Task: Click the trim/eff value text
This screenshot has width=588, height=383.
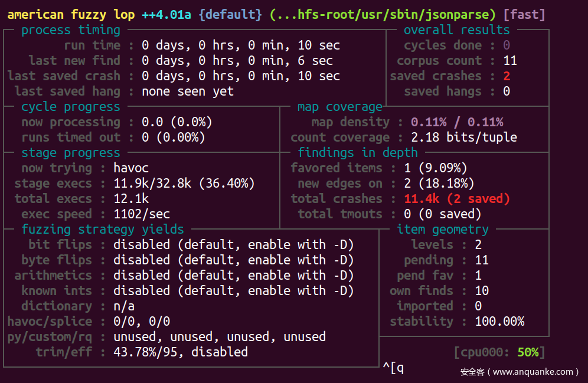Action: pyautogui.click(x=180, y=352)
